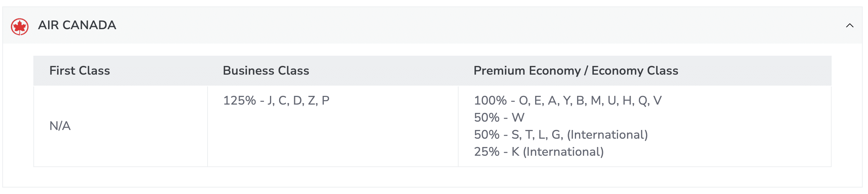868x194 pixels.
Task: Click the 50% - W fare line
Action: pos(499,117)
